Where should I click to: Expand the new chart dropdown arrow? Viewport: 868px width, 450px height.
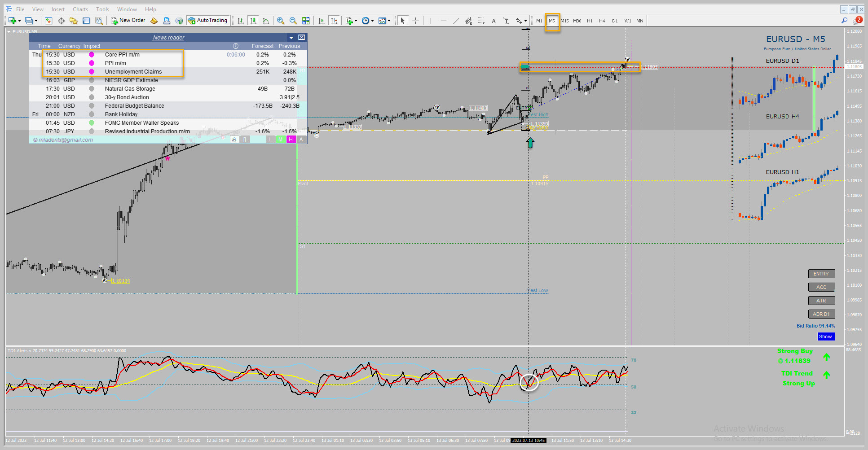[19, 21]
